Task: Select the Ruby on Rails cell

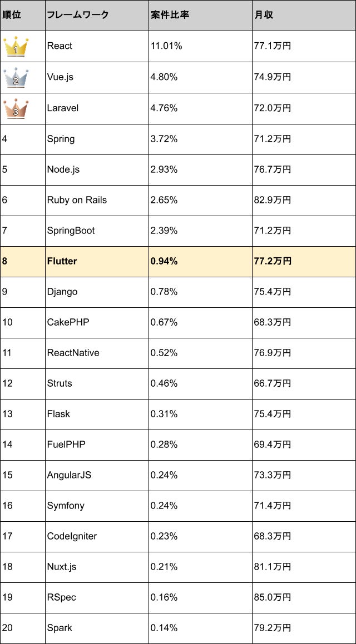Action: (x=97, y=200)
